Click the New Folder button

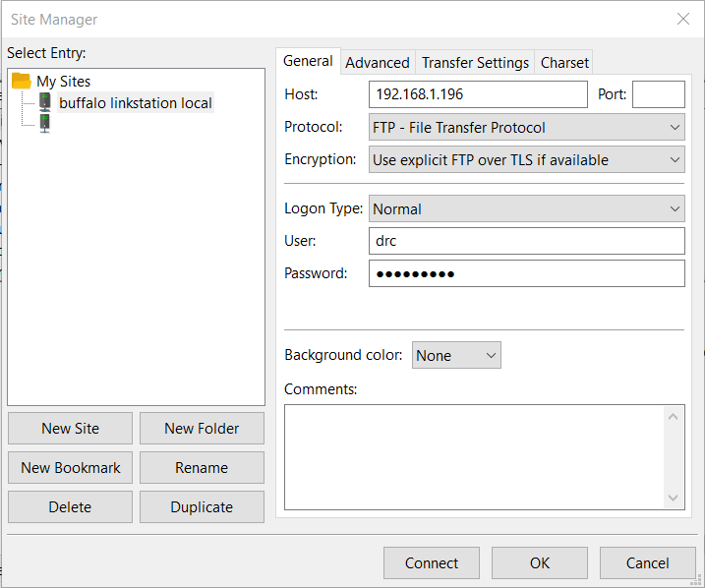202,429
